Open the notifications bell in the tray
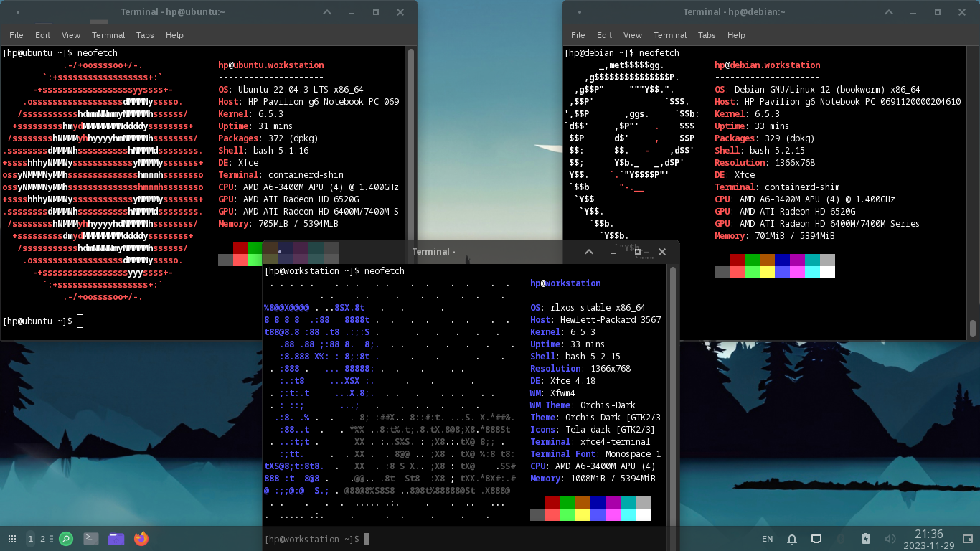 tap(792, 539)
